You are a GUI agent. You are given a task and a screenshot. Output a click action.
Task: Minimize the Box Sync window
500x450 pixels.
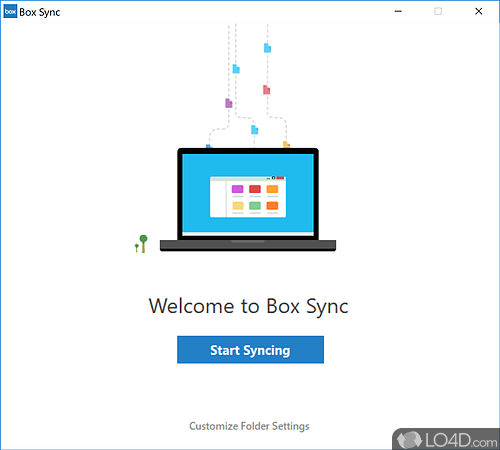click(398, 11)
